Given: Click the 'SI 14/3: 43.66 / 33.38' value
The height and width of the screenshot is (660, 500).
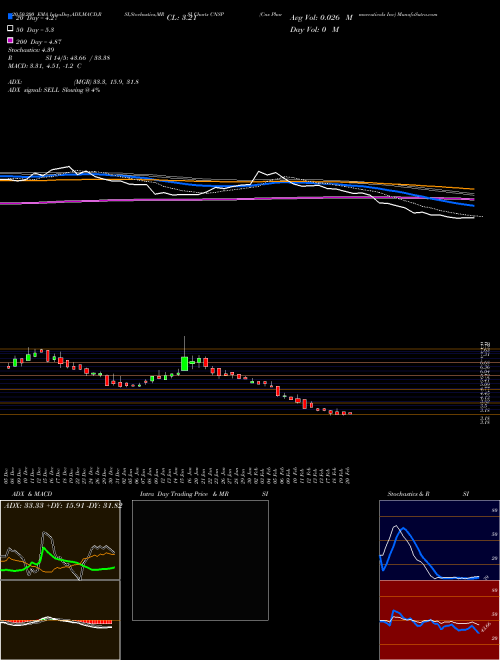Looking at the screenshot, I should (x=78, y=58).
